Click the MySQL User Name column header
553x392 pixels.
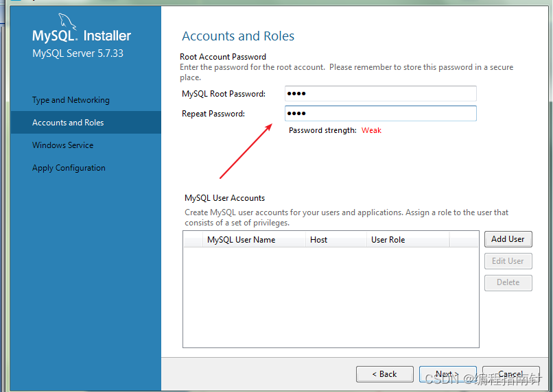click(x=254, y=239)
